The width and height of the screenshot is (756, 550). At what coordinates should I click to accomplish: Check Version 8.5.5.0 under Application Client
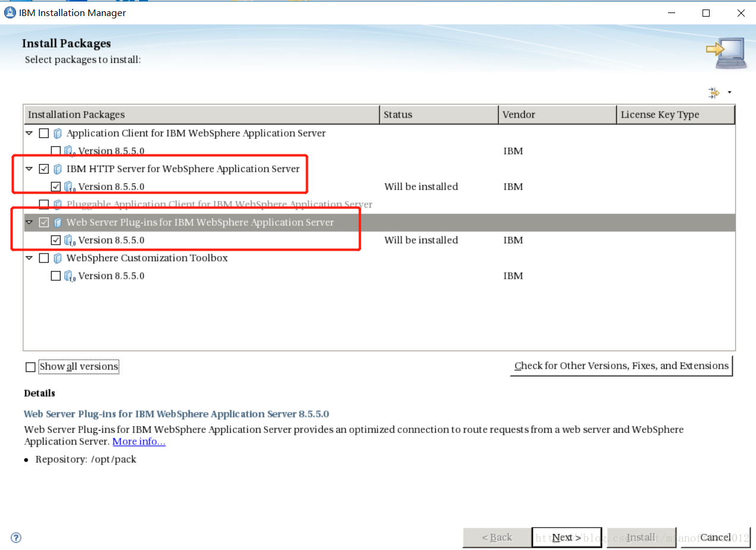[x=55, y=151]
